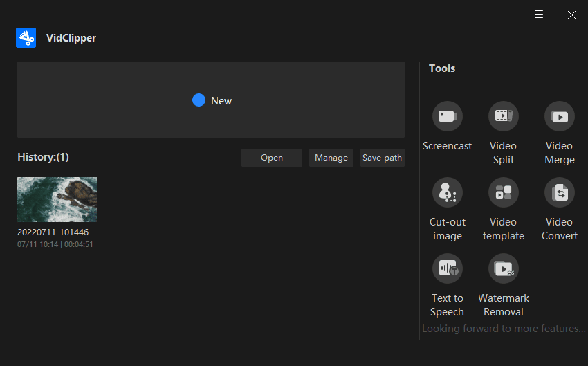Select the Video Merge tool icon

coord(559,116)
